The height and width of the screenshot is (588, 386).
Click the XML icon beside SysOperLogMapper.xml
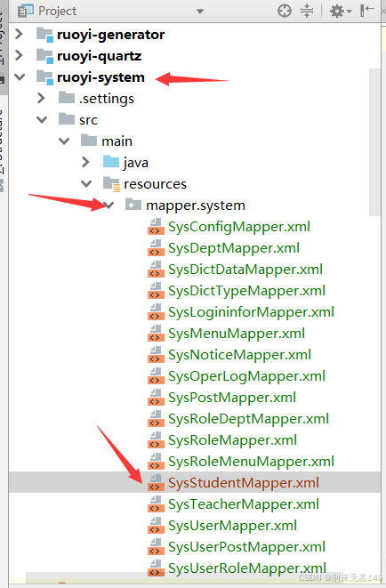(x=156, y=376)
